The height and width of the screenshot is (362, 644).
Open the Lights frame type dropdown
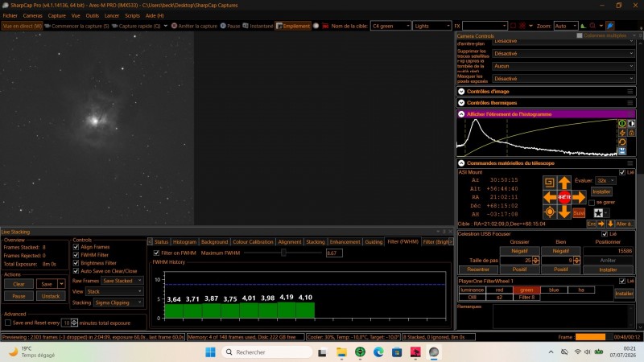coord(431,26)
